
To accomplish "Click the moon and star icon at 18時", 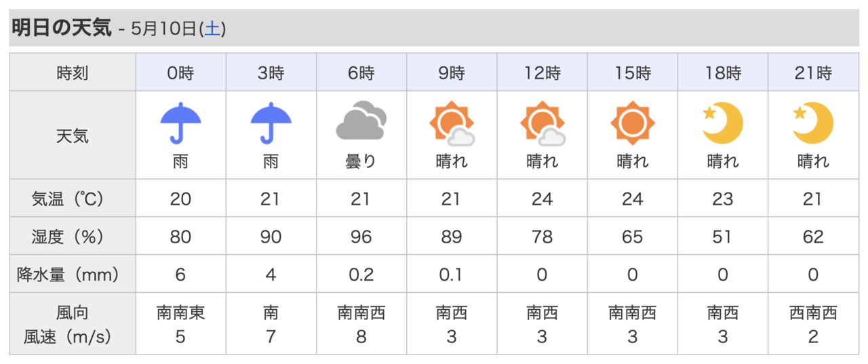I will tap(723, 123).
